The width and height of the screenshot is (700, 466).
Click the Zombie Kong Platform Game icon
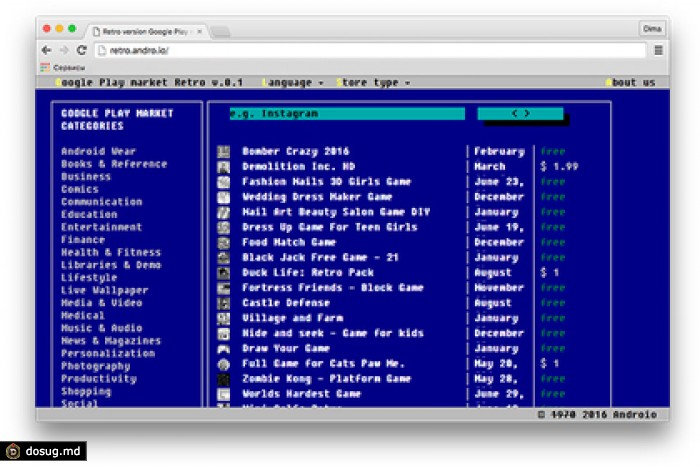223,379
